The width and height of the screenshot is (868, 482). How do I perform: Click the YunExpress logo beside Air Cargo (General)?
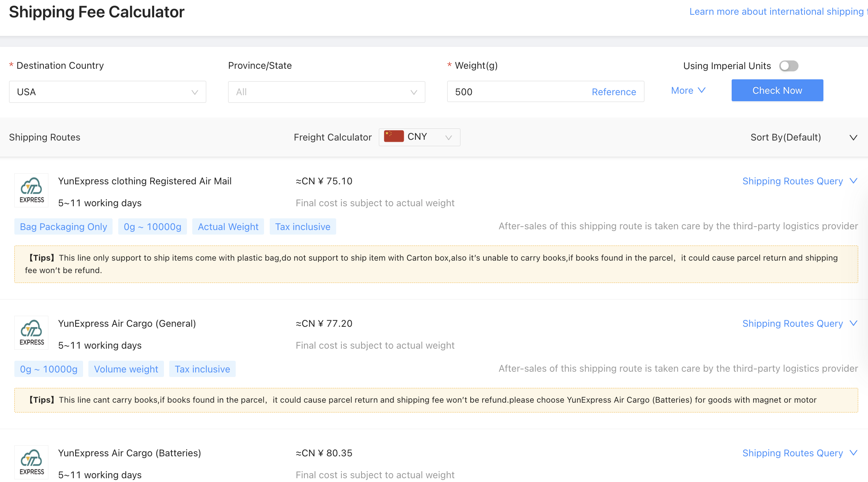point(31,333)
